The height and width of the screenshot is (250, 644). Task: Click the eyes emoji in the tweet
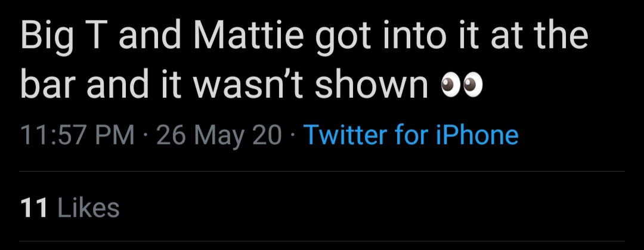click(x=461, y=84)
